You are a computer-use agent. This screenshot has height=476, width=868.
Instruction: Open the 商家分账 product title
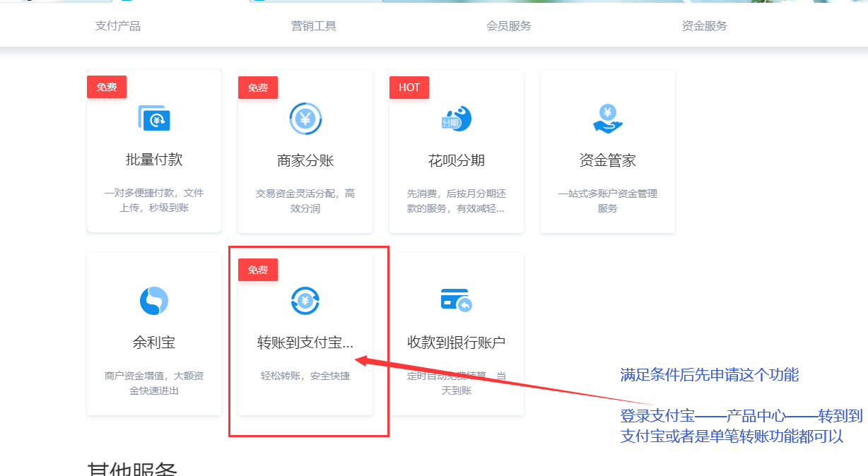[305, 160]
